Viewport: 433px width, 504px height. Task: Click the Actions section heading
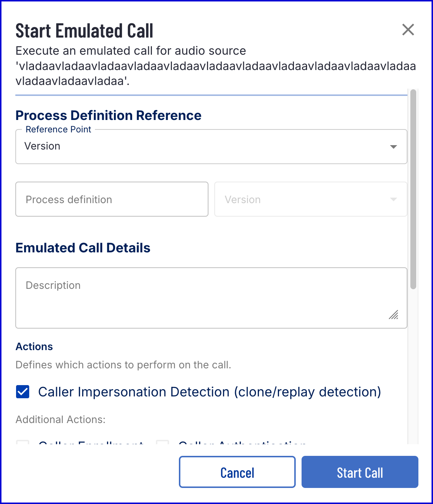[34, 346]
